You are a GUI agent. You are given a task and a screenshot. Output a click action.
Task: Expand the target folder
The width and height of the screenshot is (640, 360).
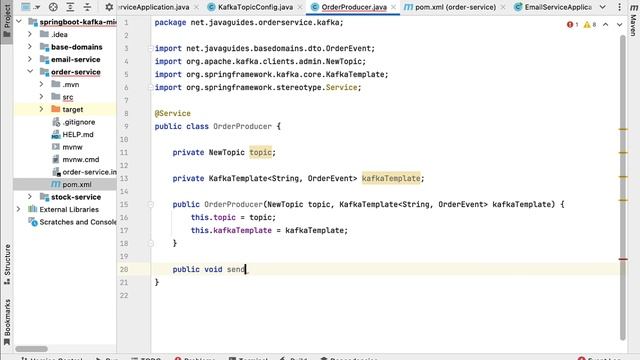pos(41,109)
